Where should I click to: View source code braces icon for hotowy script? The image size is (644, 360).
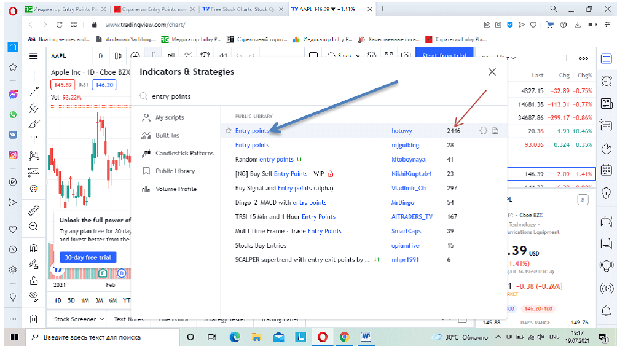click(484, 131)
